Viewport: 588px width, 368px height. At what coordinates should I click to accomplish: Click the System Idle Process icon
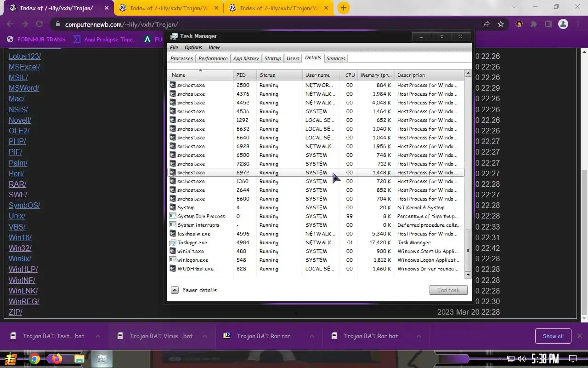pos(173,216)
